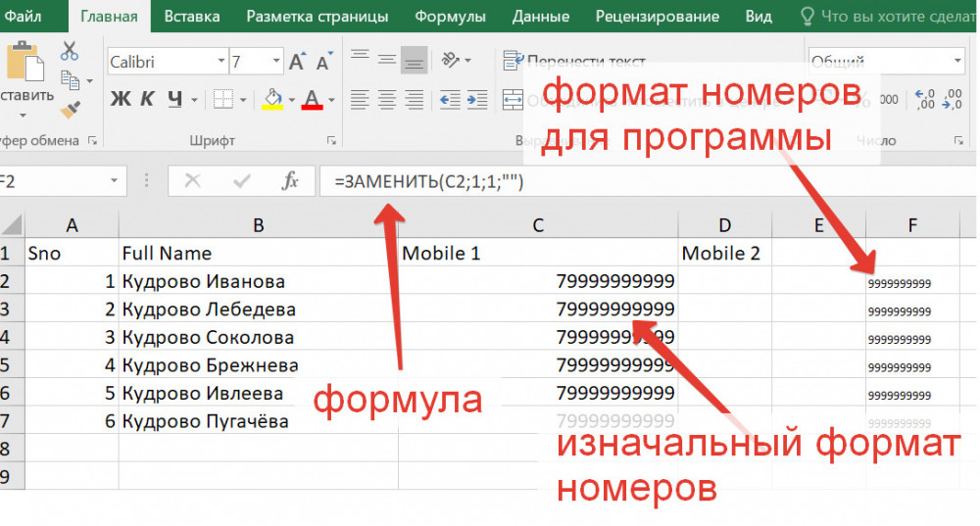Decrease indent icon
This screenshot has width=980, height=526.
[450, 99]
